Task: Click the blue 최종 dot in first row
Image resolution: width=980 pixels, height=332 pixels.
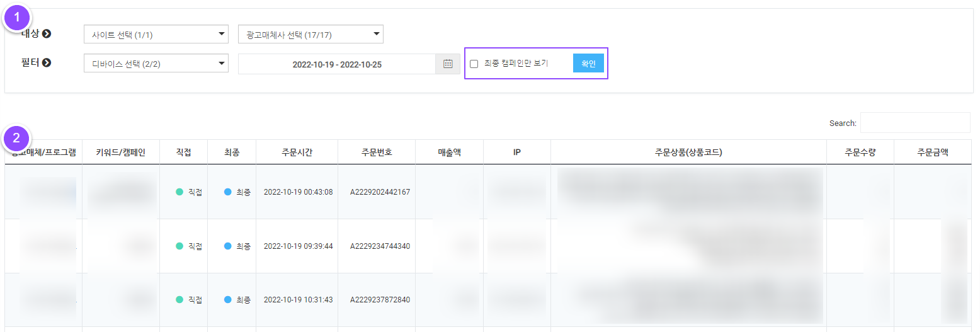Action: tap(227, 192)
